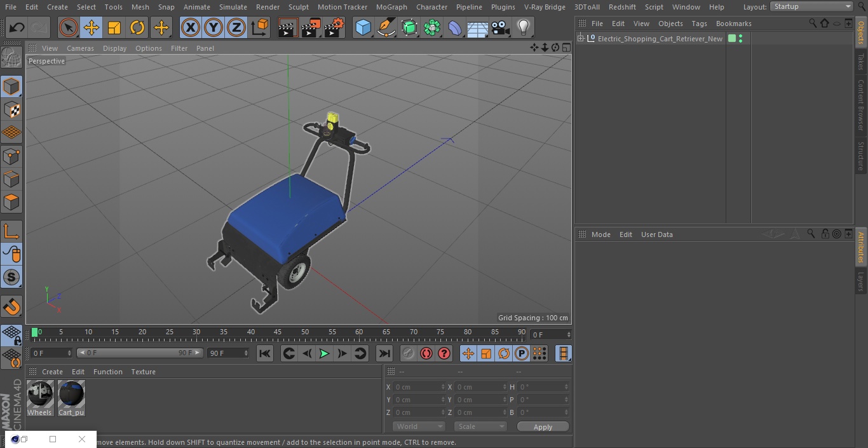Toggle Z axis lock
Viewport: 868px width, 448px height.
point(236,27)
